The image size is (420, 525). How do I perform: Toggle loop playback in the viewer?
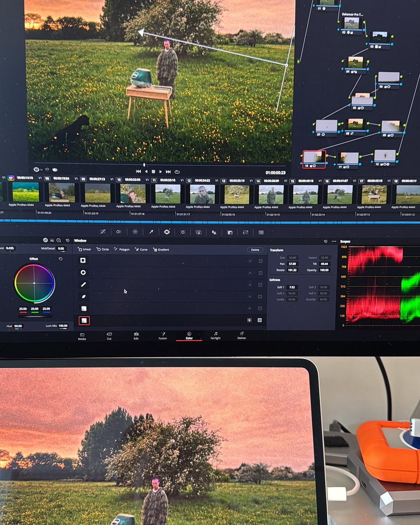coord(177,171)
